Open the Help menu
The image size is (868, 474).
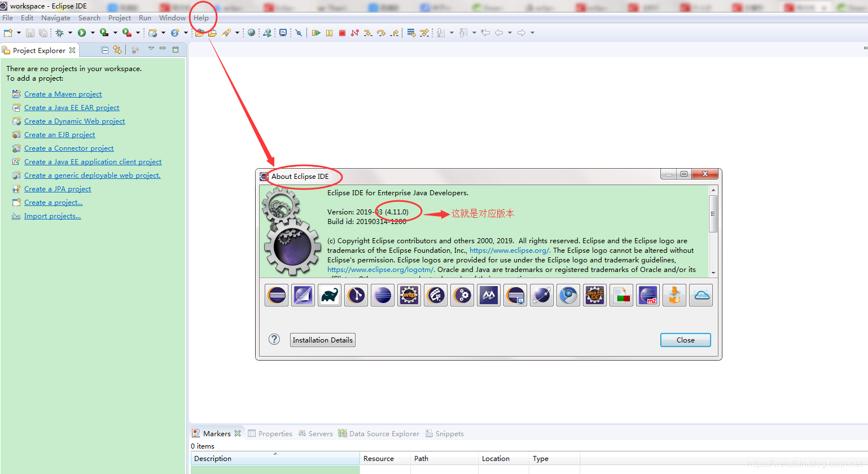201,18
